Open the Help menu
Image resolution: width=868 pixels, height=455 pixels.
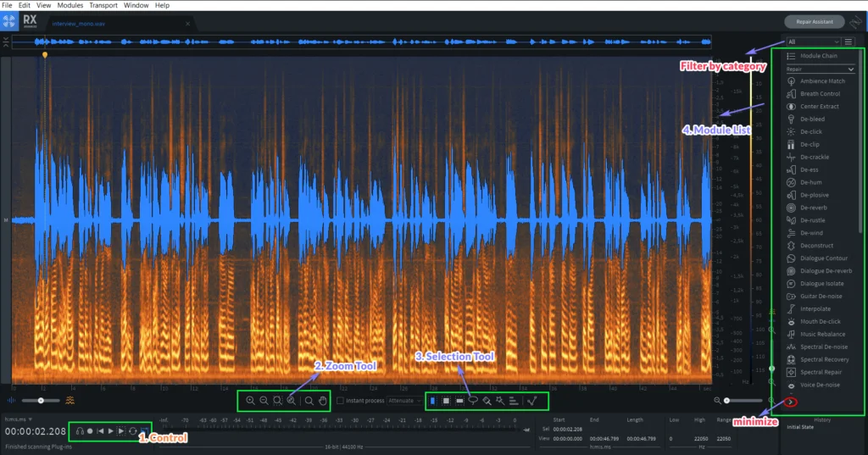pyautogui.click(x=162, y=5)
